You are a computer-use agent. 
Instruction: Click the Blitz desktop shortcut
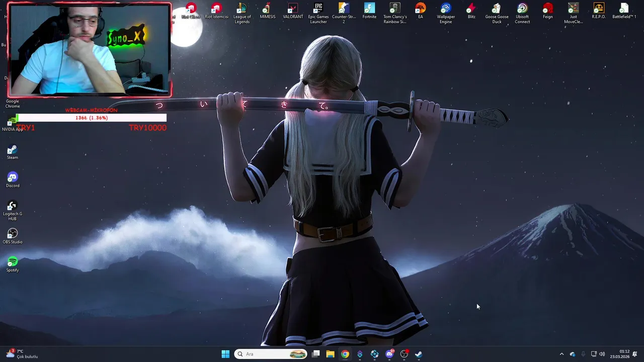[471, 11]
